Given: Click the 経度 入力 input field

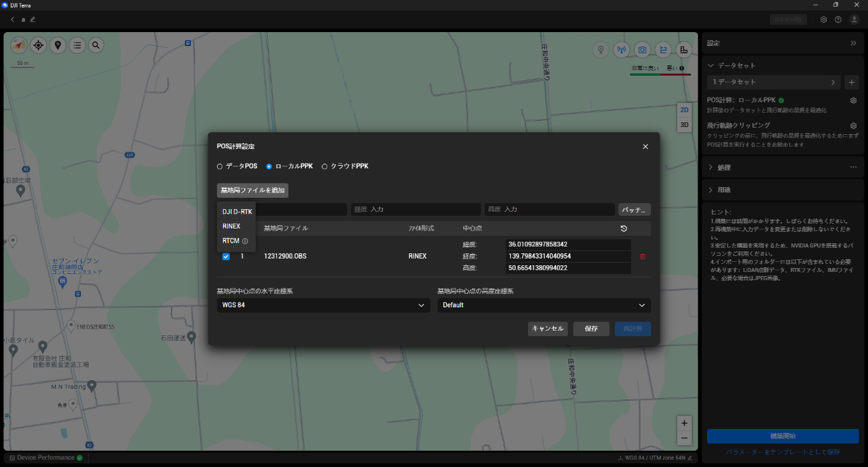Looking at the screenshot, I should coord(415,210).
